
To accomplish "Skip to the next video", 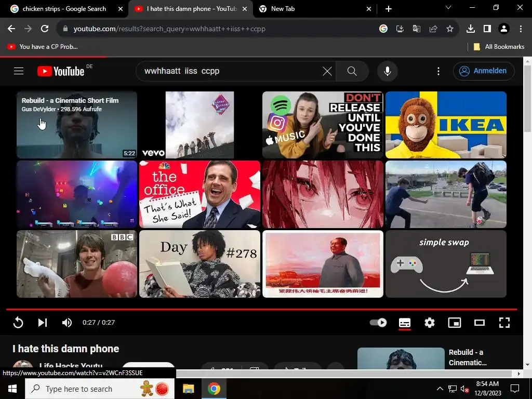I will [x=43, y=322].
